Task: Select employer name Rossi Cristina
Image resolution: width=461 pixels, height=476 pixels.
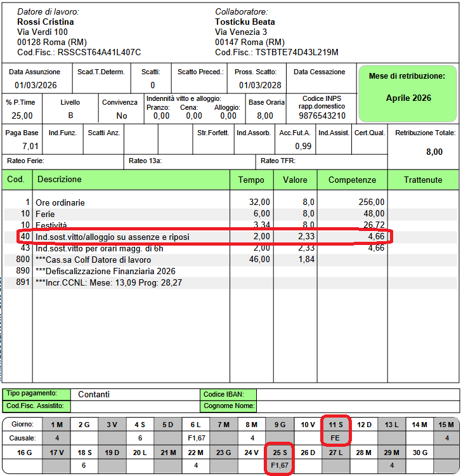Action: click(45, 22)
